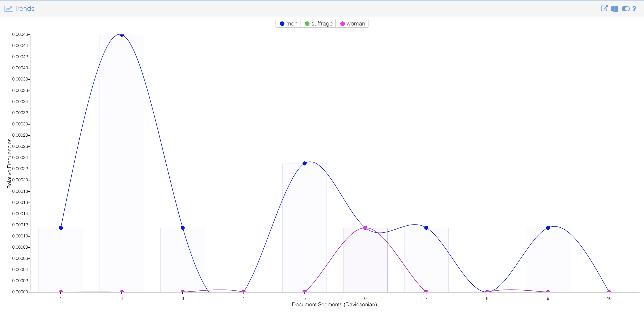This screenshot has height=313, width=644.
Task: Toggle the 'men' legend item
Action: pos(288,23)
